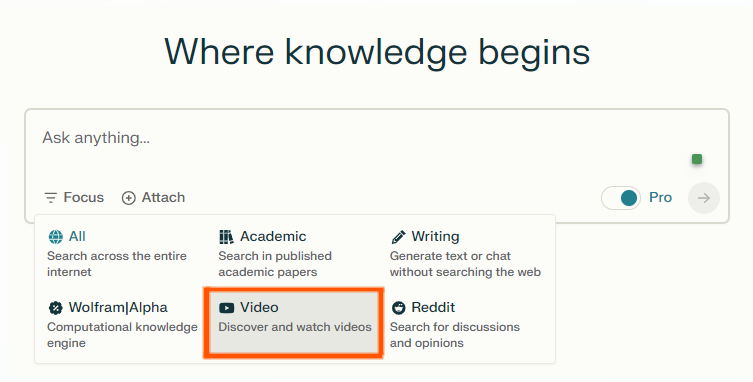This screenshot has width=753, height=382.
Task: Click the pencil icon for Writing
Action: click(398, 237)
